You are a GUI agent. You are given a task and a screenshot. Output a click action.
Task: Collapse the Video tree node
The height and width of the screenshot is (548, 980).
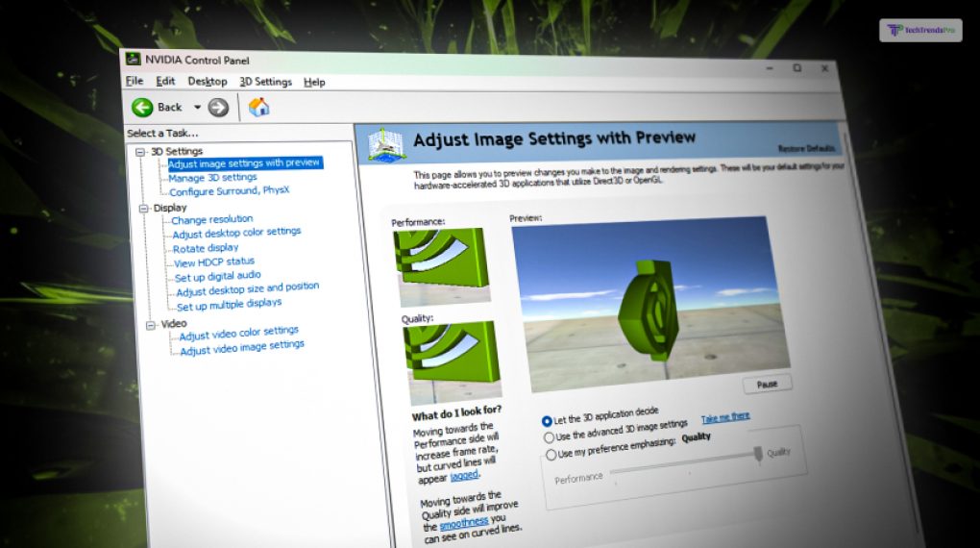(x=151, y=325)
